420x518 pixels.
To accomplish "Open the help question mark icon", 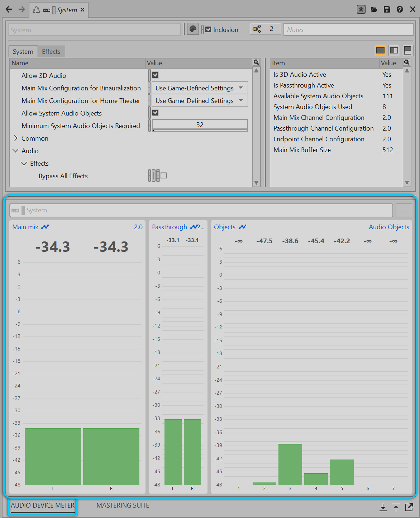I will pyautogui.click(x=400, y=9).
